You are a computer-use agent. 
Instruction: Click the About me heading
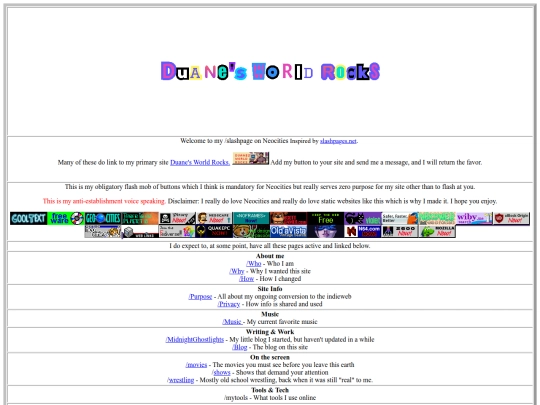coord(270,256)
